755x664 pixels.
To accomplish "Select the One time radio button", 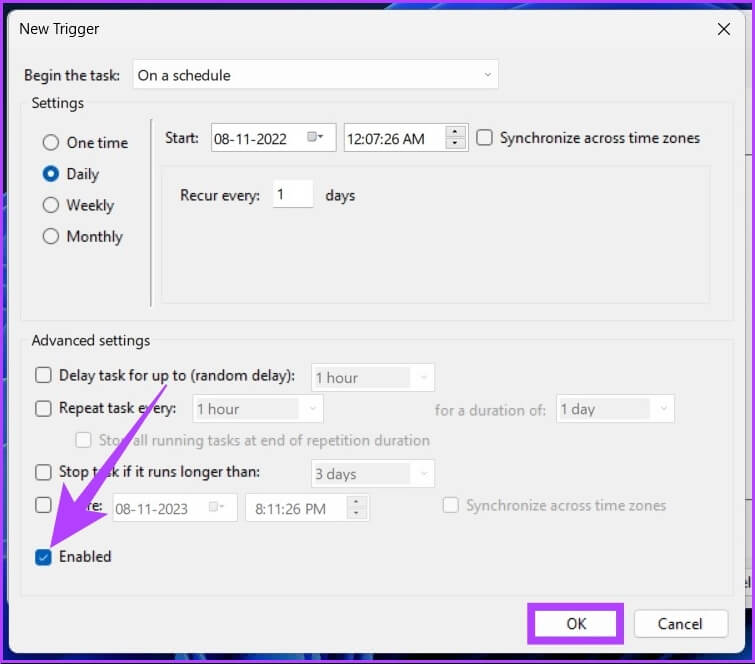I will click(x=51, y=143).
